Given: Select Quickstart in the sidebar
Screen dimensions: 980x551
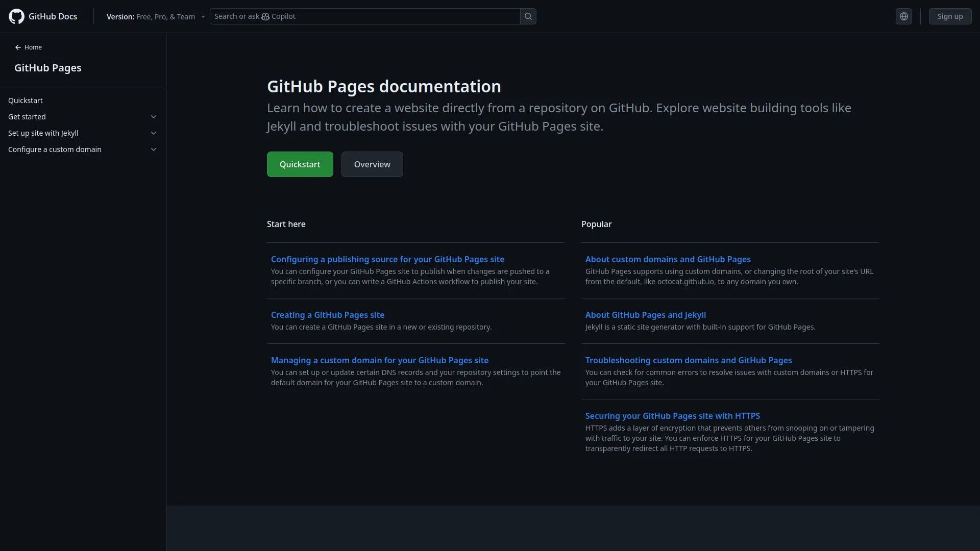Looking at the screenshot, I should coord(26,101).
